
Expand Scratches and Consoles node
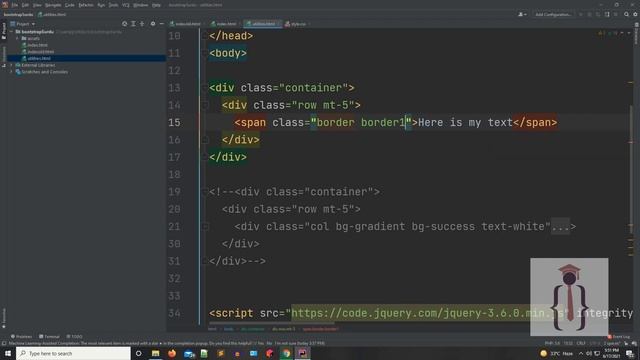(11, 72)
